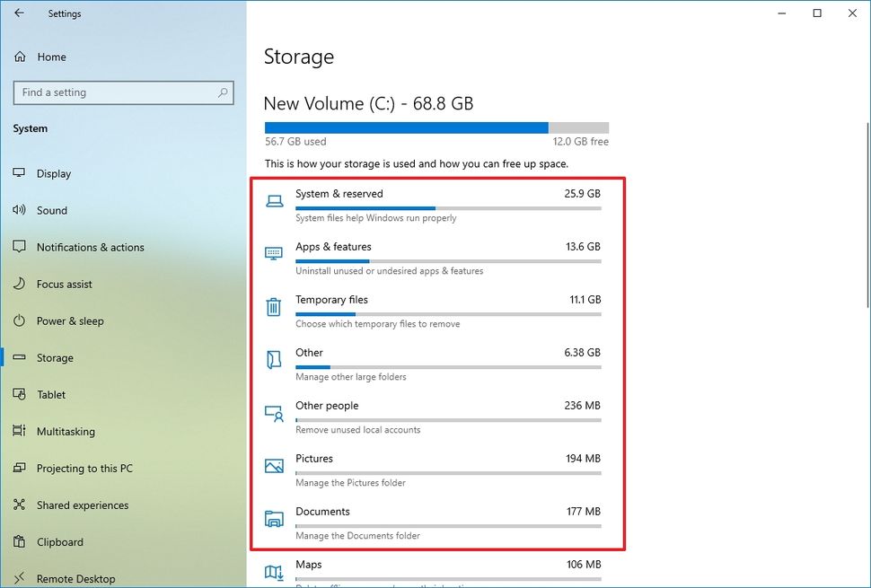
Task: Click the Pictures image icon
Action: 274,465
